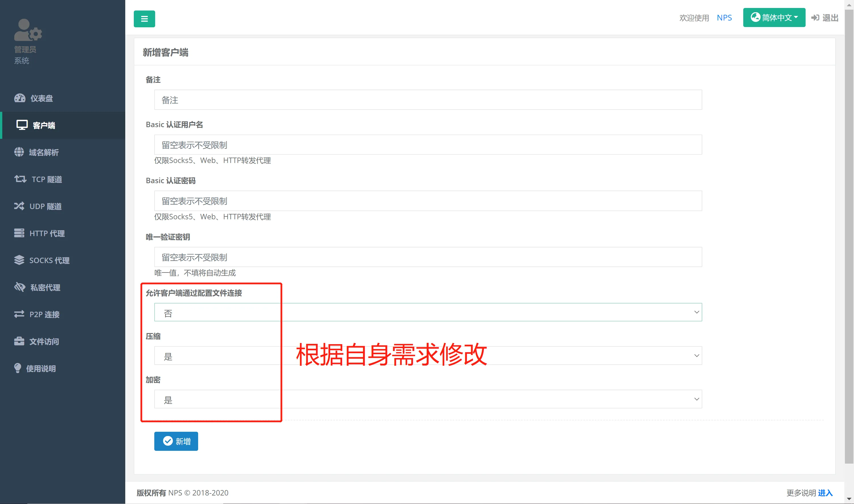Click the globe icon for 域名解析

[19, 152]
